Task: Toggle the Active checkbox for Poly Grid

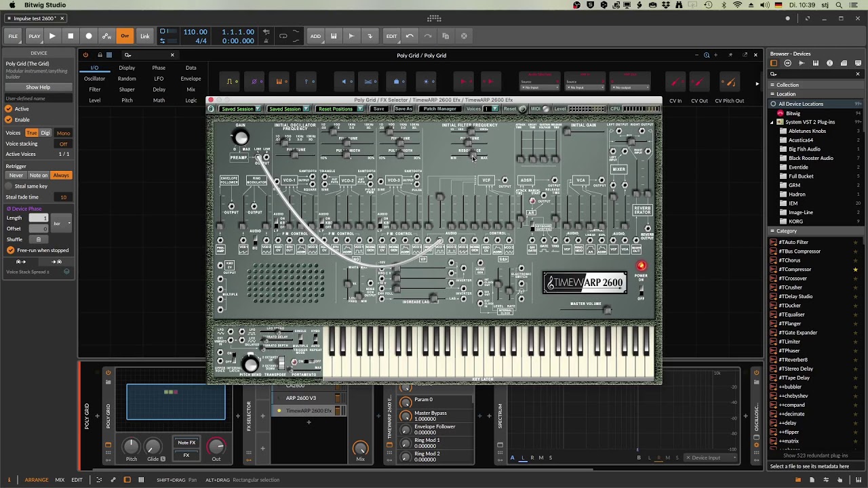Action: 9,109
